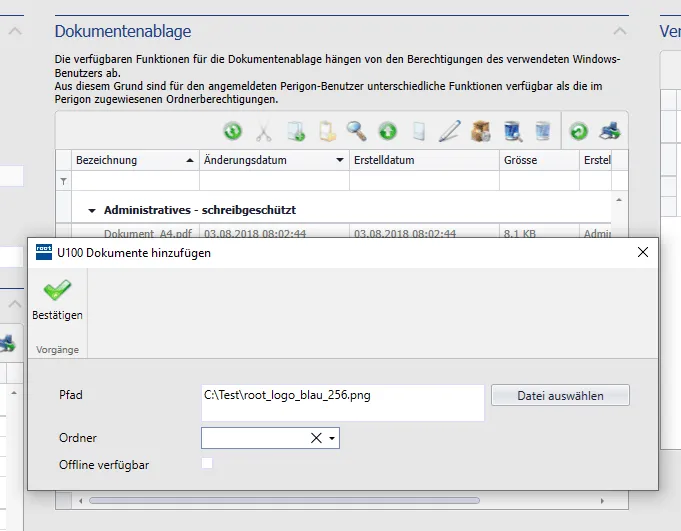Collapse the left panel top chevron
This screenshot has width=681, height=531.
point(15,31)
